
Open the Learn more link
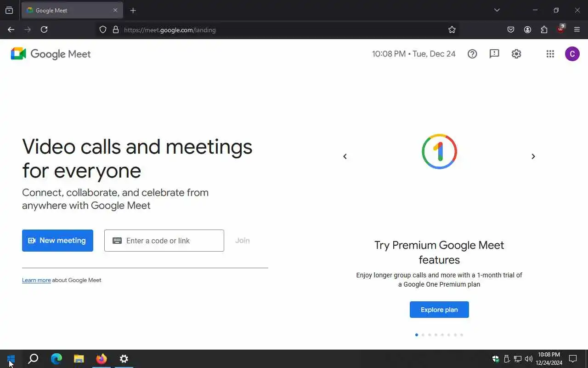coord(36,280)
